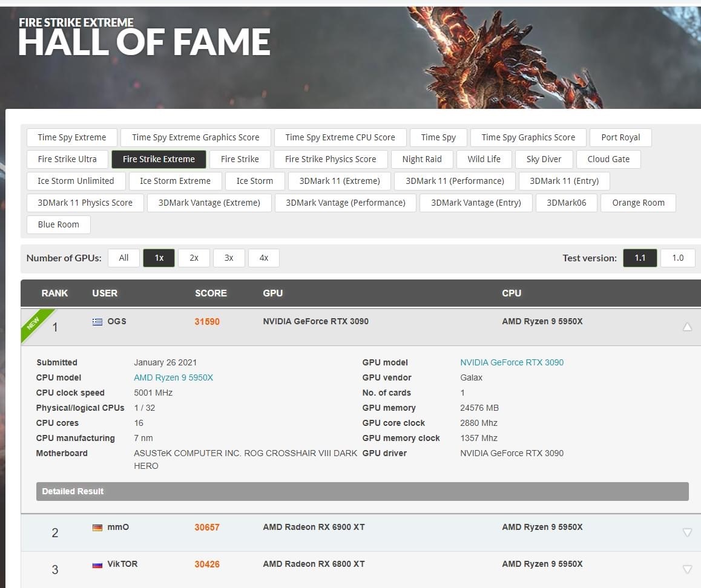Click the January 26 2021 submitted date
The image size is (701, 588).
coord(165,362)
